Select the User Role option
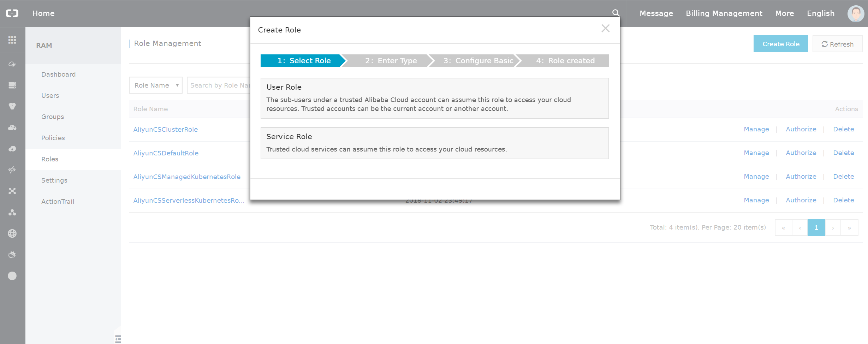The height and width of the screenshot is (344, 868). [435, 98]
